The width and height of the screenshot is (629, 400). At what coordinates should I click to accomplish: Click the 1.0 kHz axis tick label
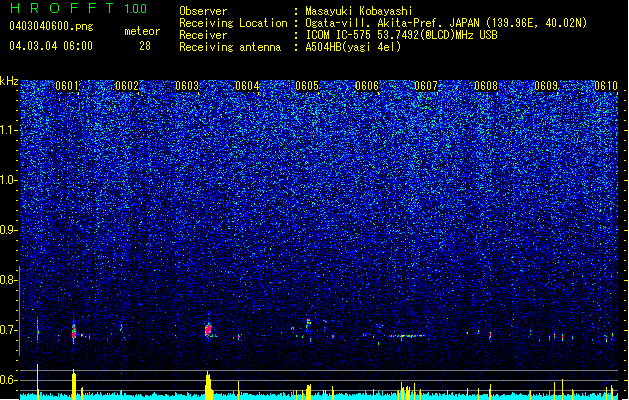tap(9, 180)
